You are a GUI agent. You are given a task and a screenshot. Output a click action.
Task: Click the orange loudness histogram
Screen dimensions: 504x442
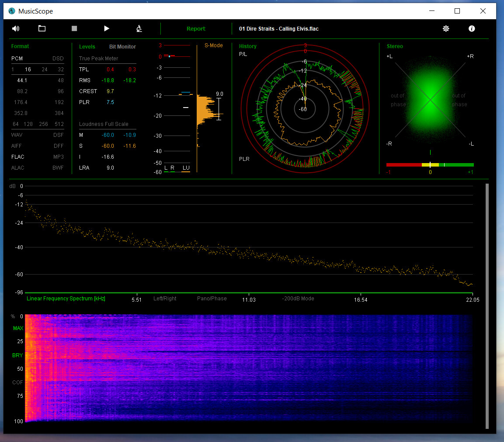coord(206,111)
